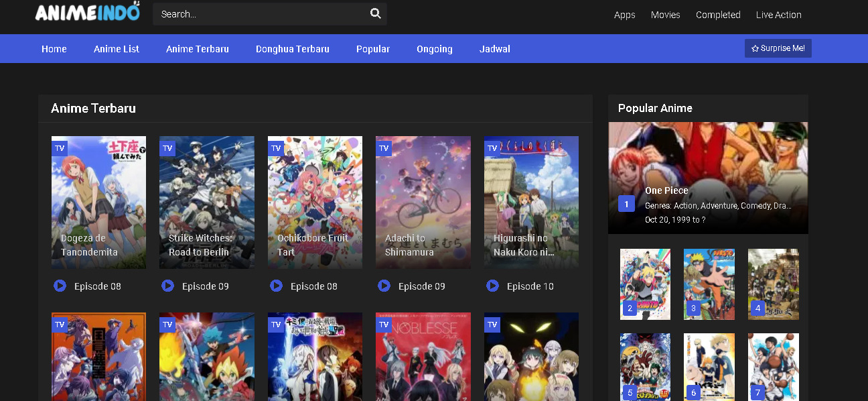Open Adachi to Shimamura poster
Viewport: 868px width, 401px height.
pos(423,203)
